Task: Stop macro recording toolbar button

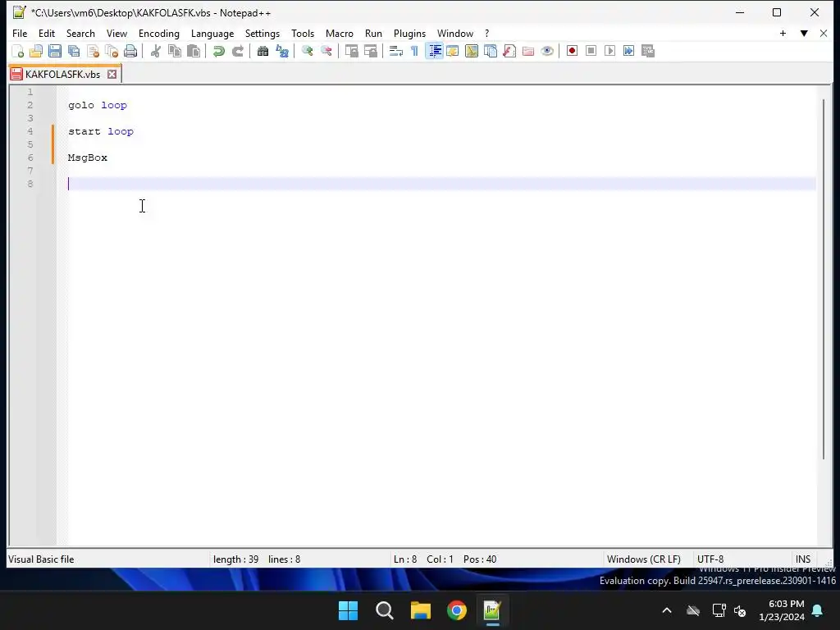Action: tap(591, 51)
